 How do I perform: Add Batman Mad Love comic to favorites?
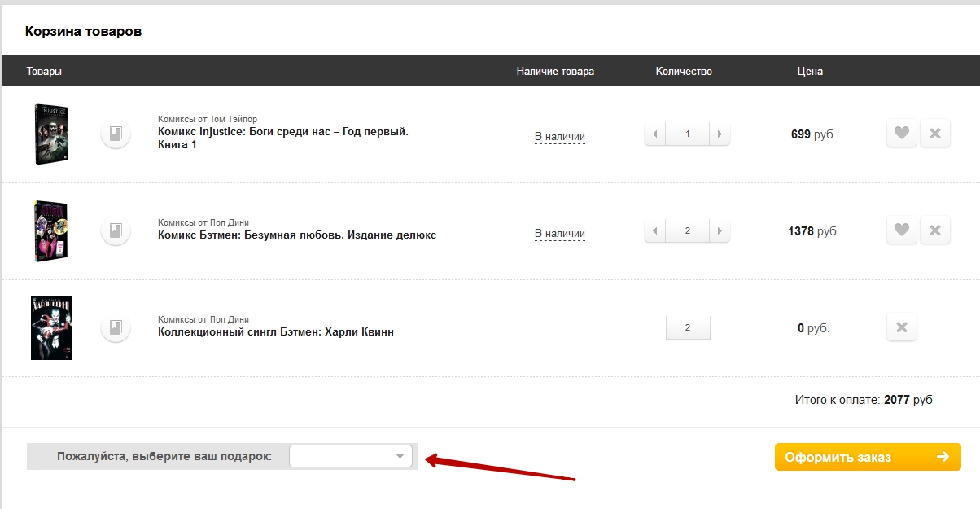pyautogui.click(x=901, y=230)
